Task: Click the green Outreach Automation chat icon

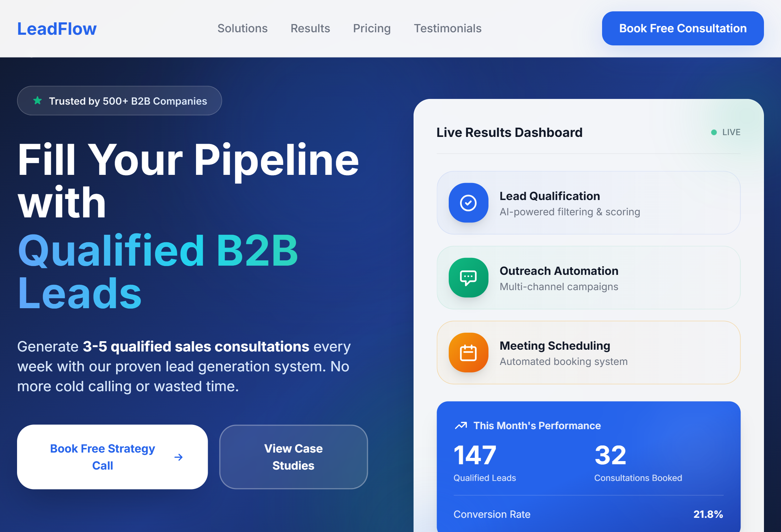Action: 468,278
